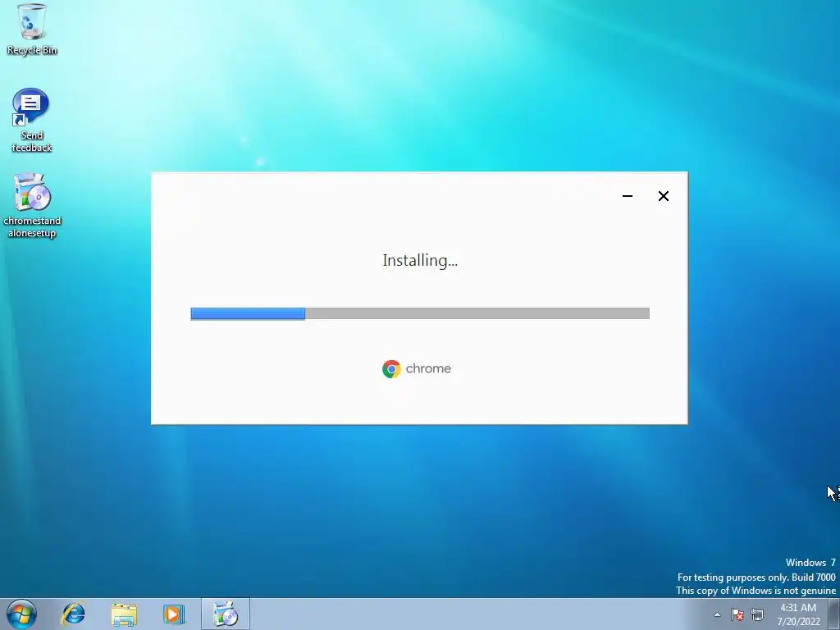The image size is (840, 630).
Task: Click the installation progress bar
Action: (420, 313)
